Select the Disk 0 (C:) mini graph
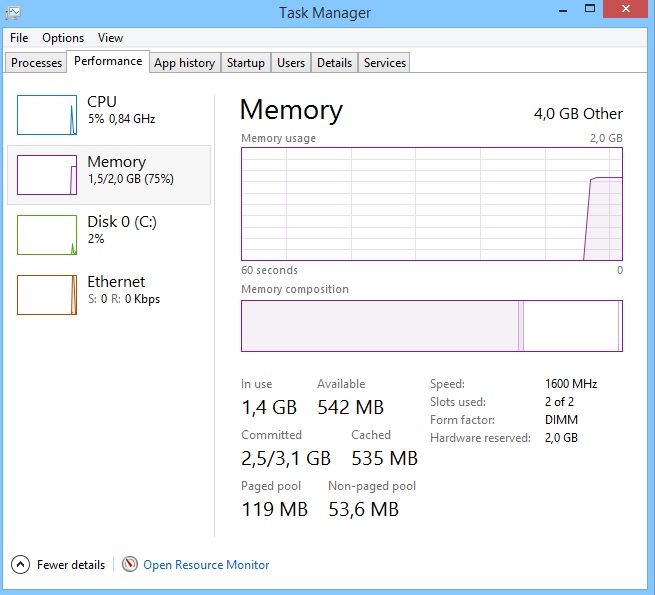The image size is (655, 595). [x=47, y=235]
